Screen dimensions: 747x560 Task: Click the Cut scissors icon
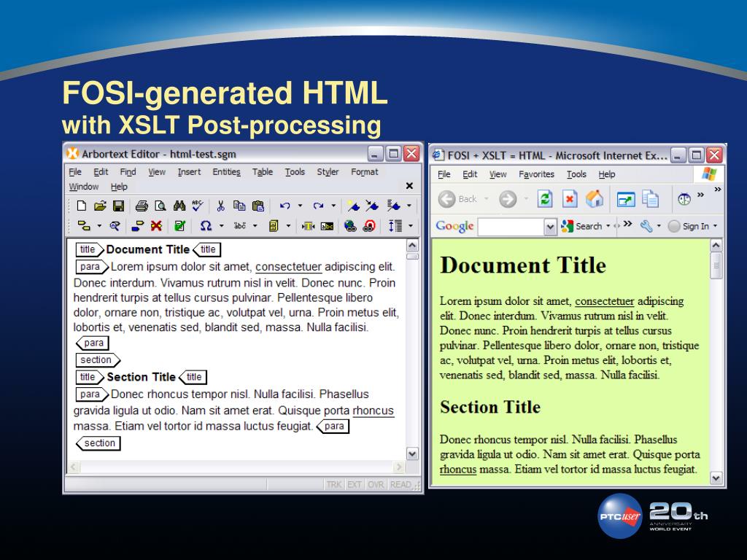click(x=220, y=206)
